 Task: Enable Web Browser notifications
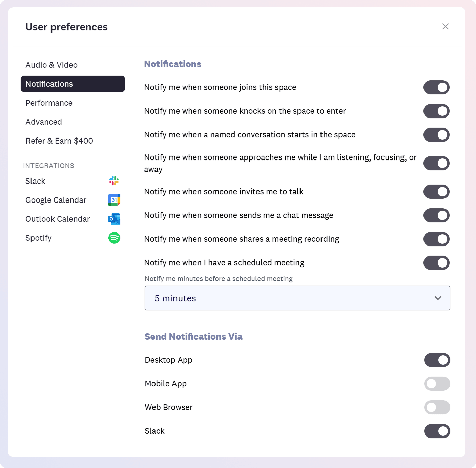(437, 407)
